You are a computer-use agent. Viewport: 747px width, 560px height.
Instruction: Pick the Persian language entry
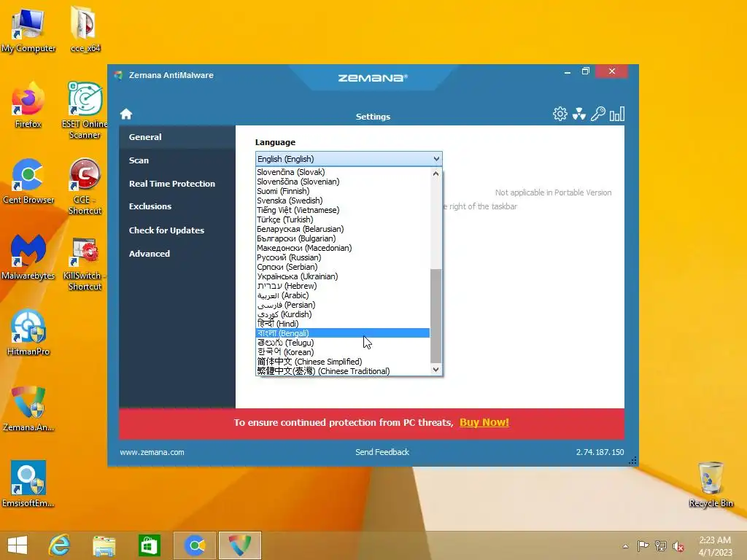click(343, 305)
